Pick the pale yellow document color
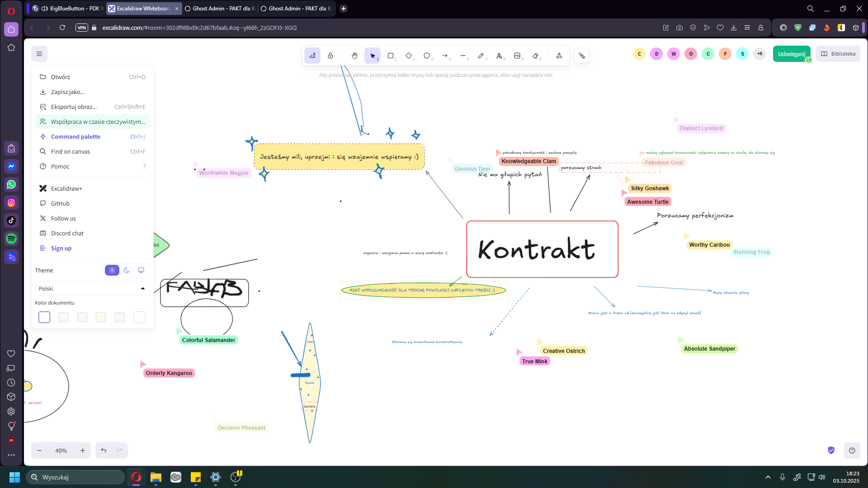The width and height of the screenshot is (868, 488). (101, 317)
